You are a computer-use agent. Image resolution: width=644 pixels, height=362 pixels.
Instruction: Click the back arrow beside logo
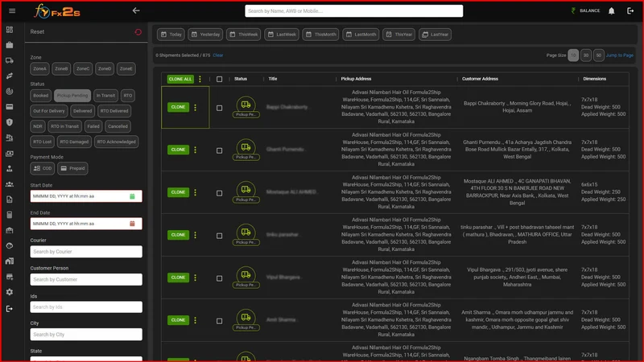click(x=136, y=10)
